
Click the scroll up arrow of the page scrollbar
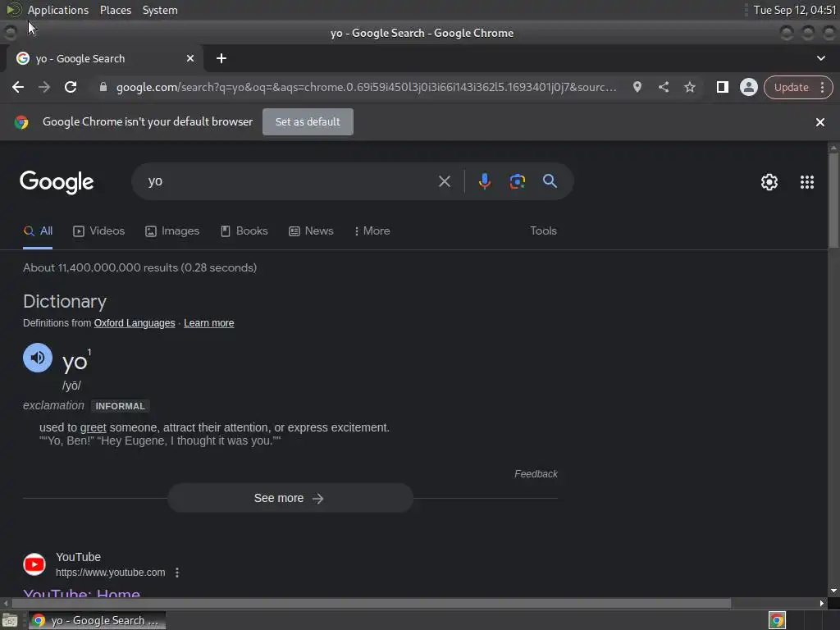point(833,148)
